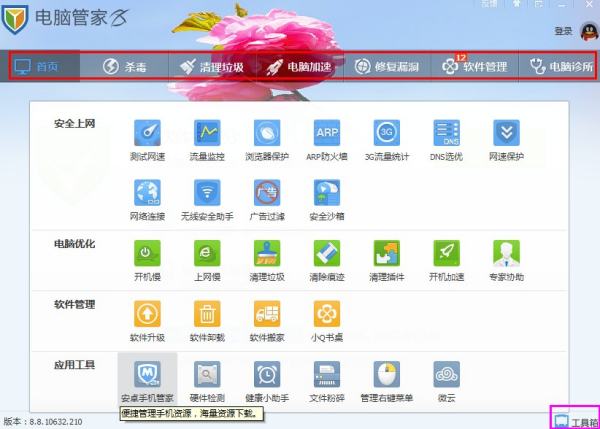Launch 硬件检测 hardware detection

point(207,382)
